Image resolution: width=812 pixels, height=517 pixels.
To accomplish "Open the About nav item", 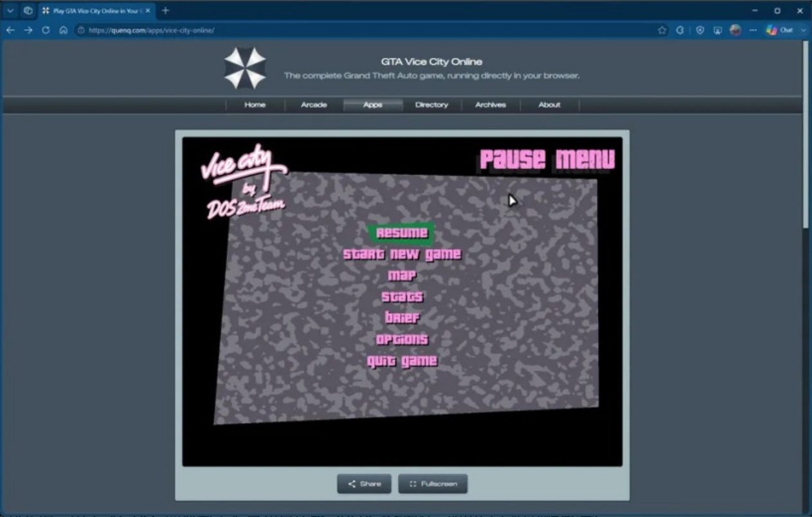I will tap(550, 105).
